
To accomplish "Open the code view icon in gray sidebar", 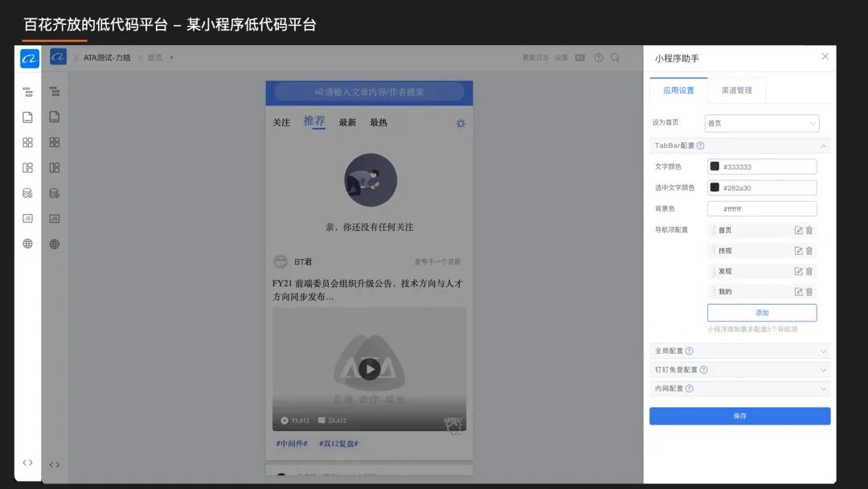I will pyautogui.click(x=55, y=465).
